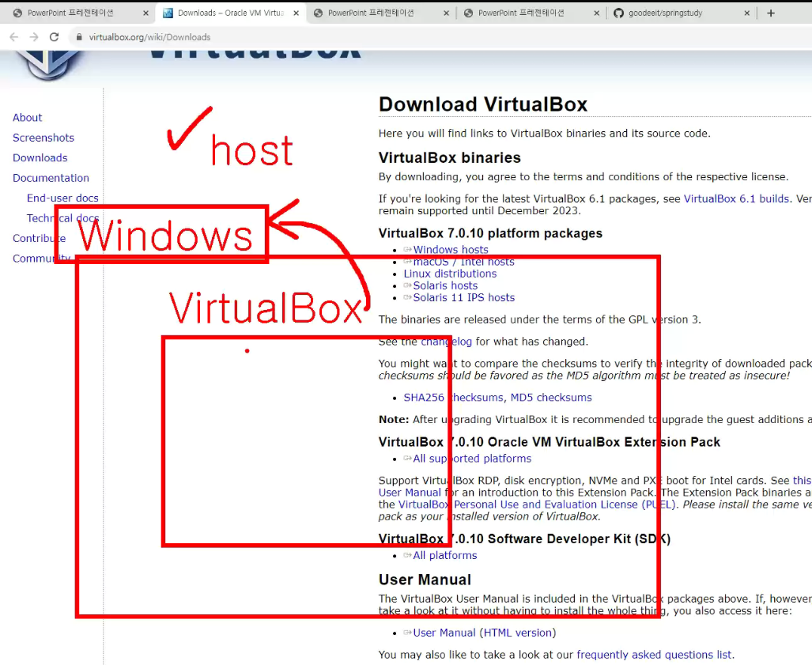Open the HTML version manual link
This screenshot has width=812, height=665.
(518, 633)
